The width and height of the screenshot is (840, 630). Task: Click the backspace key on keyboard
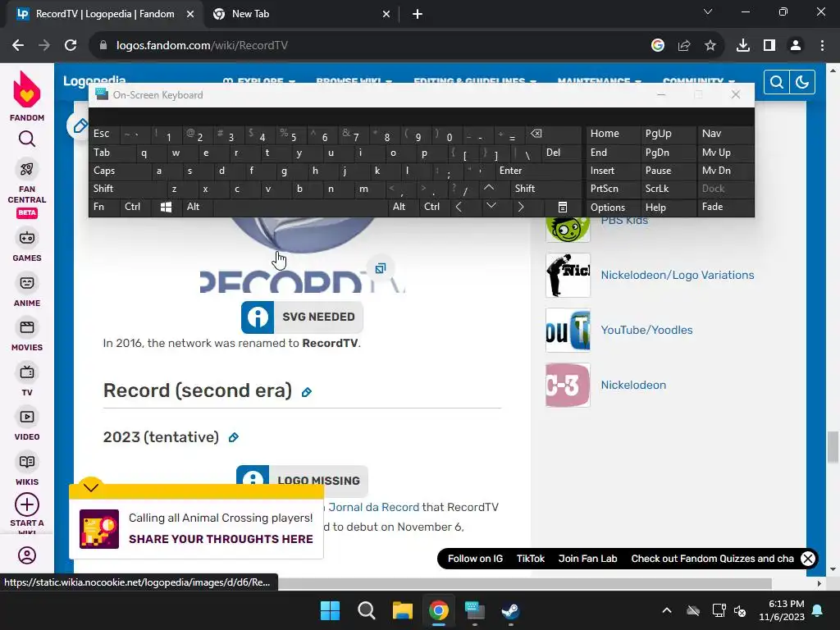536,134
